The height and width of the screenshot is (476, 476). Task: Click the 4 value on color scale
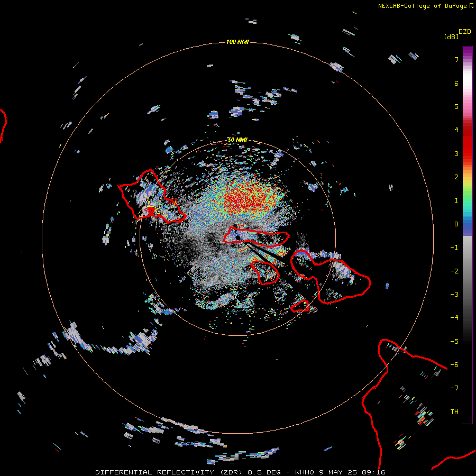[456, 130]
